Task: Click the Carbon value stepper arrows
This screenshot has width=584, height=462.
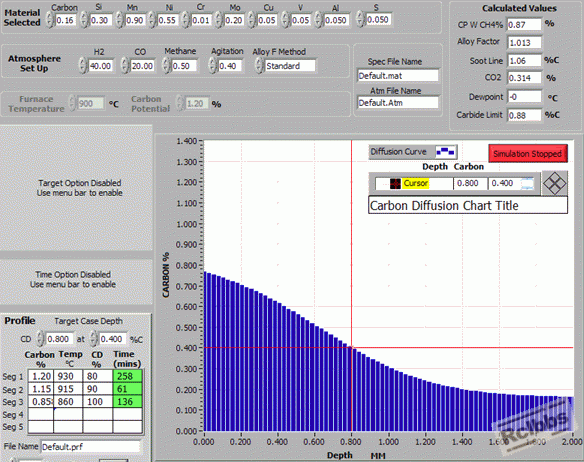Action: 50,20
